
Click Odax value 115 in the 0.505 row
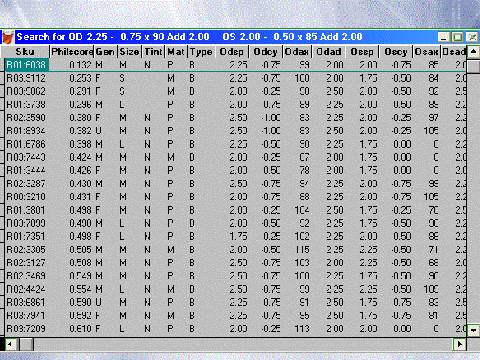point(302,250)
